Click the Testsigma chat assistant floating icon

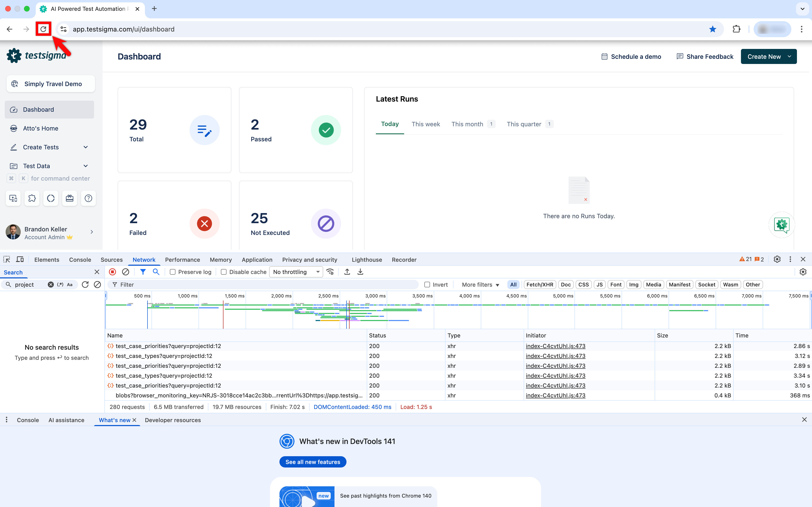coord(781,225)
